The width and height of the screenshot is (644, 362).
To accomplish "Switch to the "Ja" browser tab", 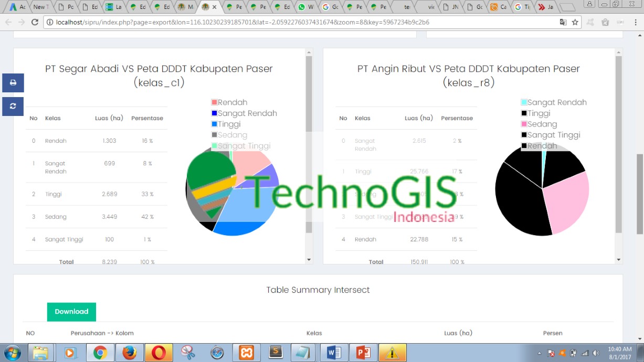I will point(546,7).
